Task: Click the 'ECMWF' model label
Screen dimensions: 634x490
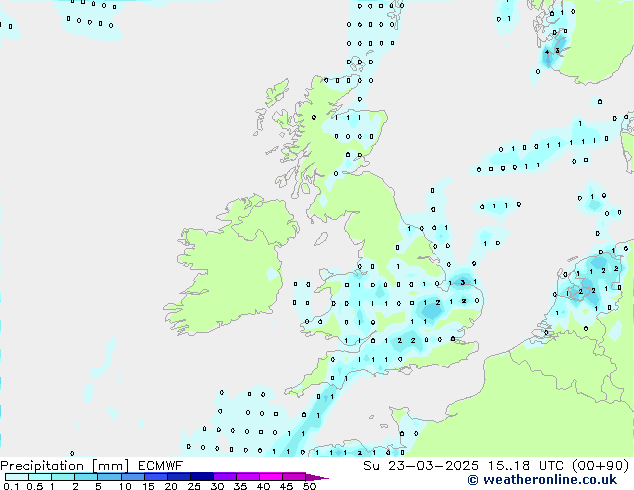Action: 161,466
